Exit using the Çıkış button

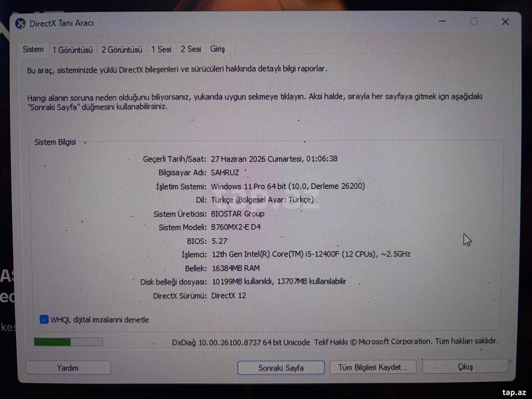click(465, 366)
